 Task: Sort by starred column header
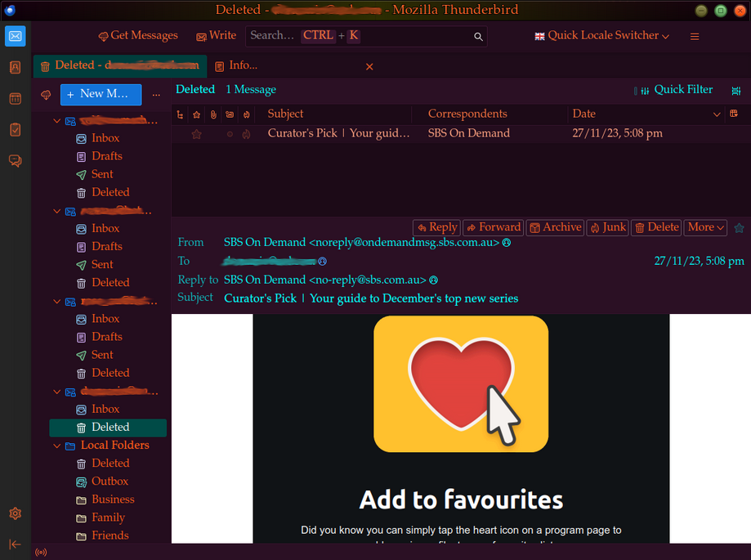point(196,114)
